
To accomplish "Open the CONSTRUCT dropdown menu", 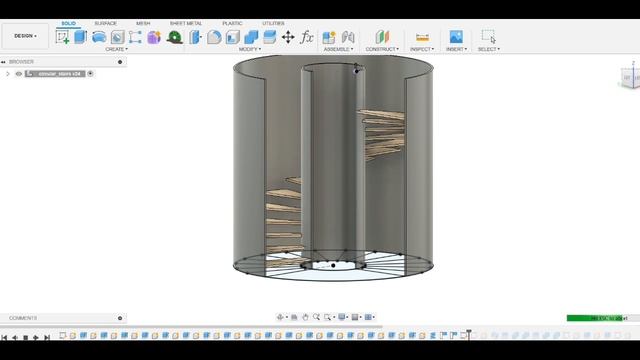I will (x=382, y=49).
